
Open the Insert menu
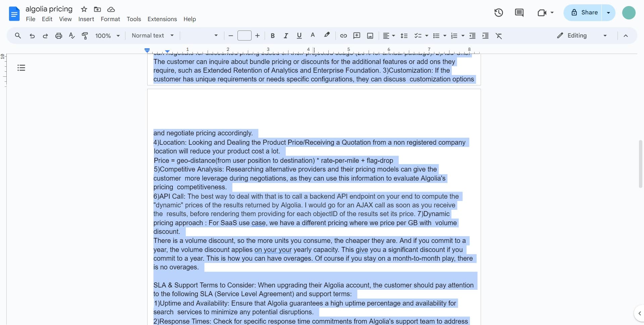point(86,19)
